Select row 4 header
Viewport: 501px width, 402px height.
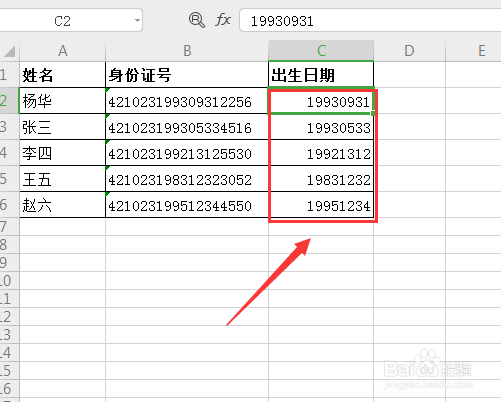(x=9, y=152)
